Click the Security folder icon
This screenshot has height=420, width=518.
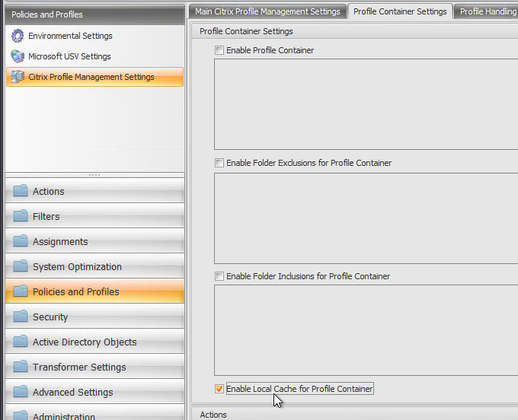tap(21, 316)
